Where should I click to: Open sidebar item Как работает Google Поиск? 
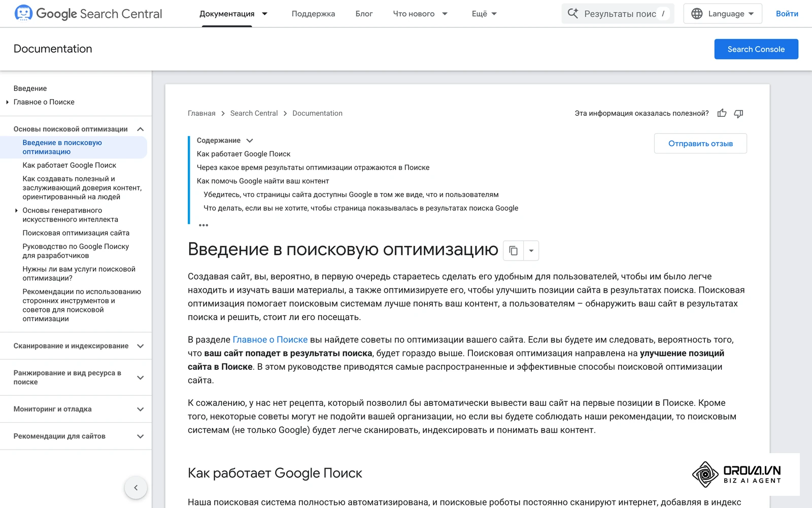(69, 165)
